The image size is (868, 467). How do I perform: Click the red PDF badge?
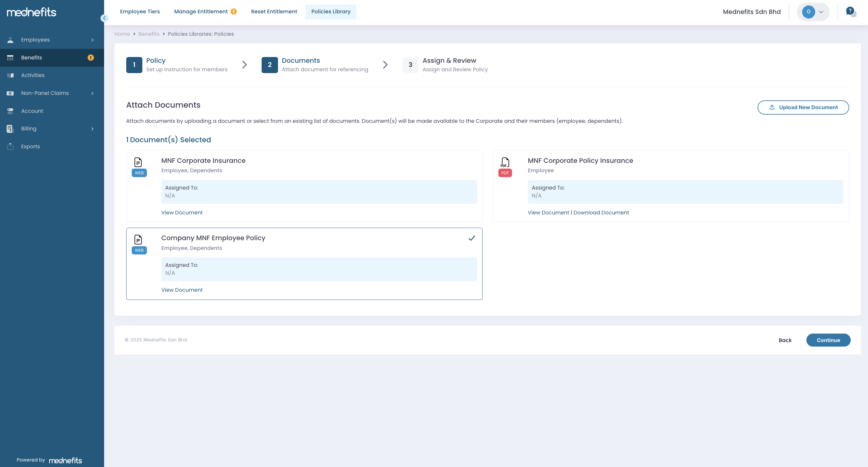(x=505, y=173)
